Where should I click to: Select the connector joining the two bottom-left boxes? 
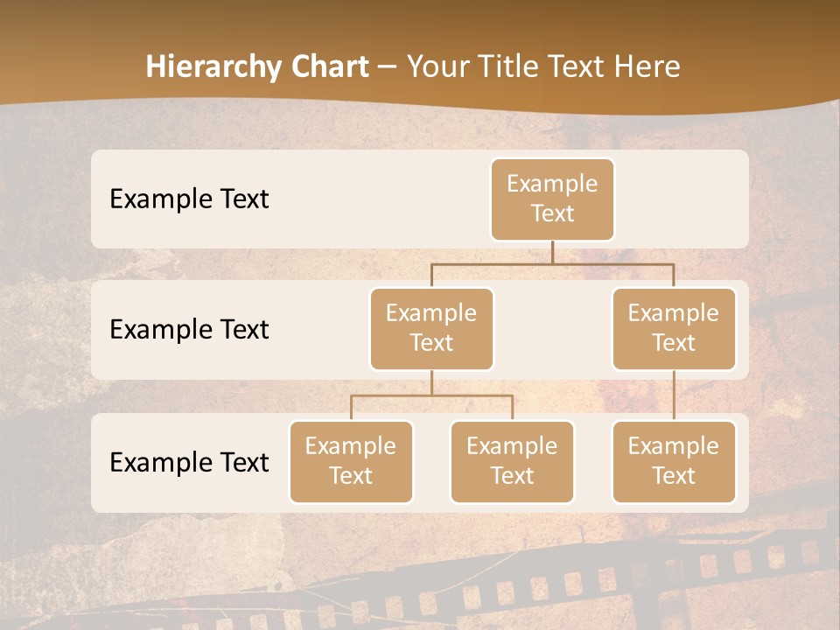[431, 395]
